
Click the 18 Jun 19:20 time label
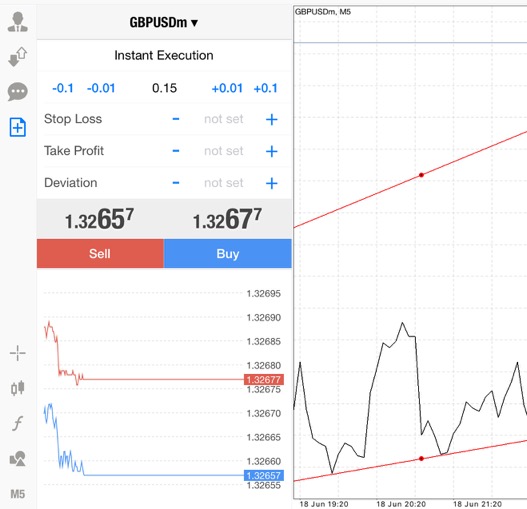click(324, 504)
